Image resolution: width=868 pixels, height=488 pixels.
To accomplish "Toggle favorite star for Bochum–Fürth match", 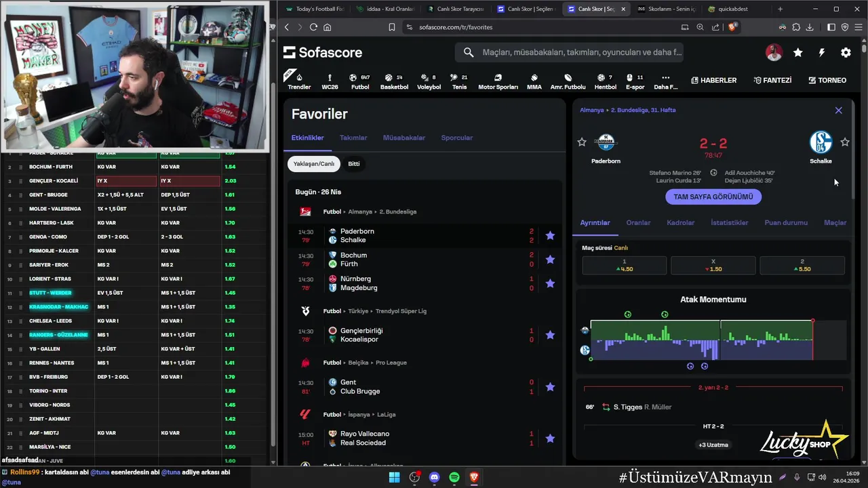I will (x=550, y=260).
